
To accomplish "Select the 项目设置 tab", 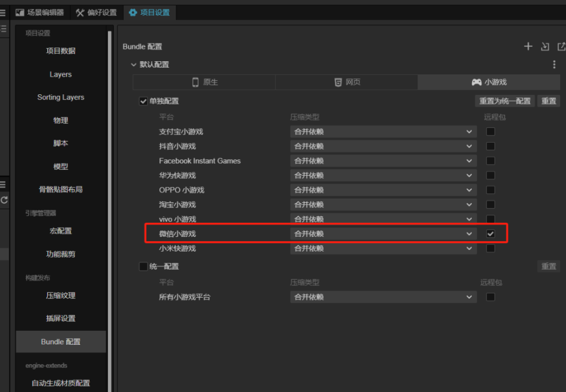I will (149, 12).
